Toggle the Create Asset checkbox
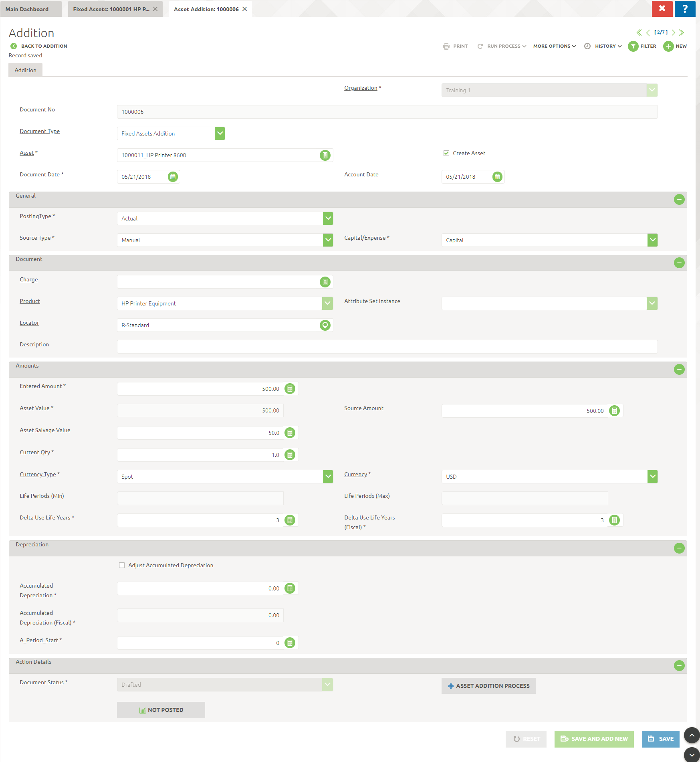This screenshot has height=762, width=700. pyautogui.click(x=446, y=153)
